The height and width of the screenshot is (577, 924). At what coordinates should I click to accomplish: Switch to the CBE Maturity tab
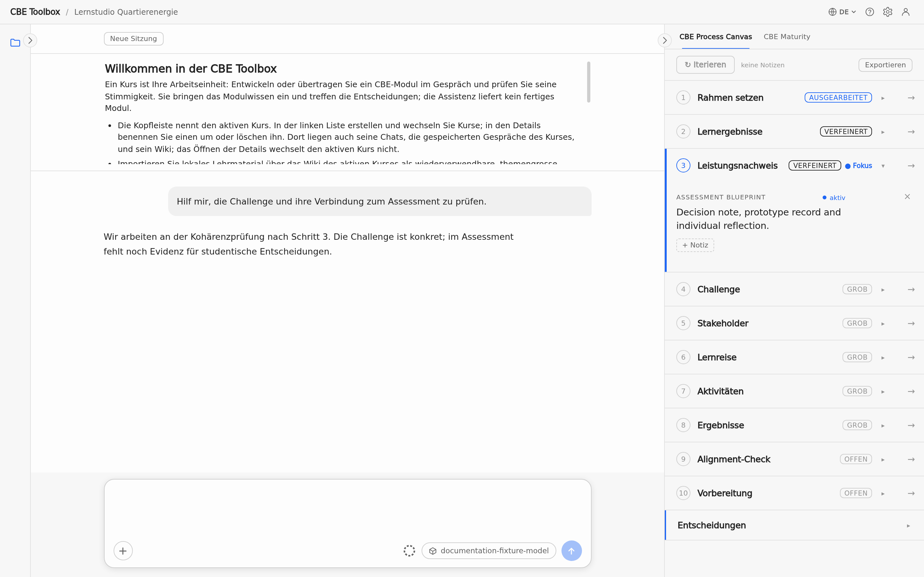coord(787,37)
